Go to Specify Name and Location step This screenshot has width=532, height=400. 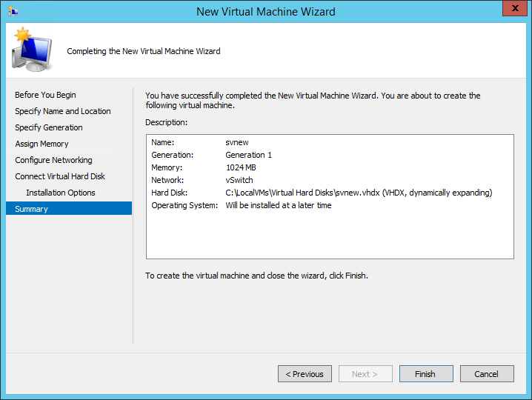click(x=63, y=111)
